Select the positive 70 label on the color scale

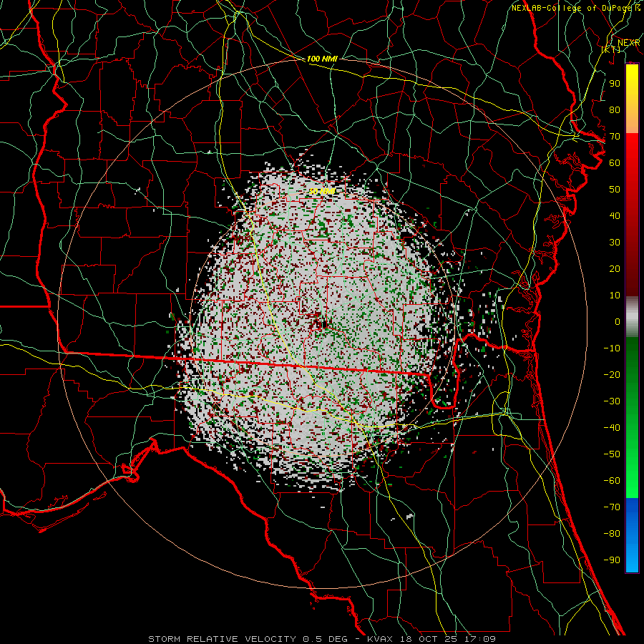[x=615, y=137]
